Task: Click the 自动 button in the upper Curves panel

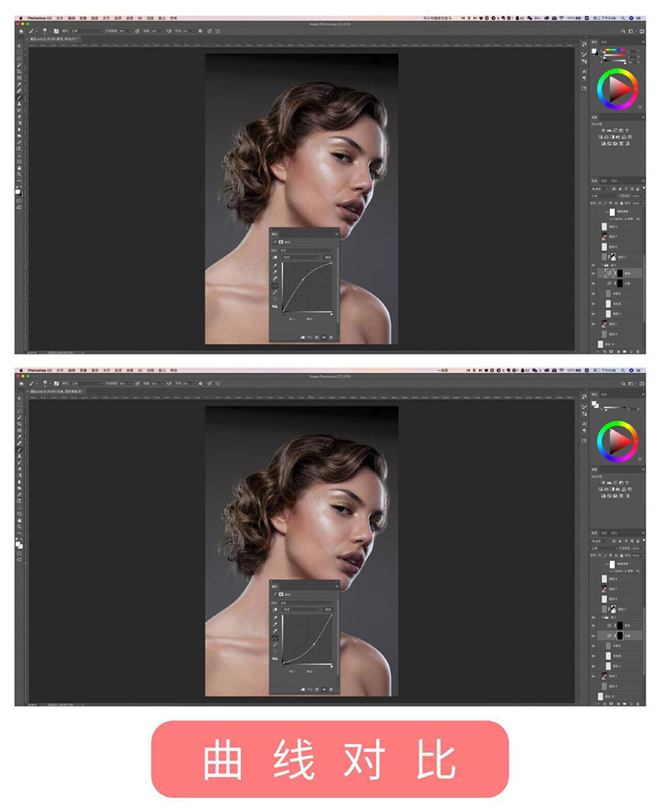Action: [x=328, y=257]
